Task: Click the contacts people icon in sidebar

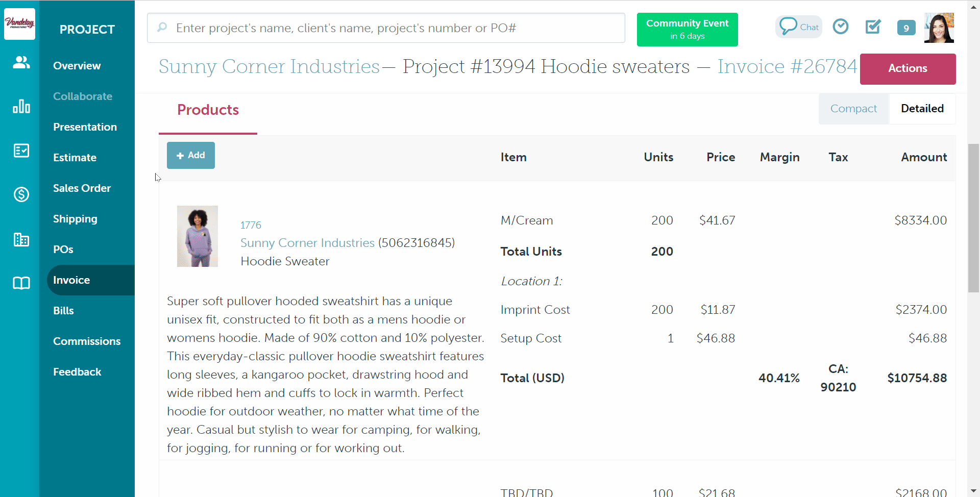Action: (x=21, y=62)
